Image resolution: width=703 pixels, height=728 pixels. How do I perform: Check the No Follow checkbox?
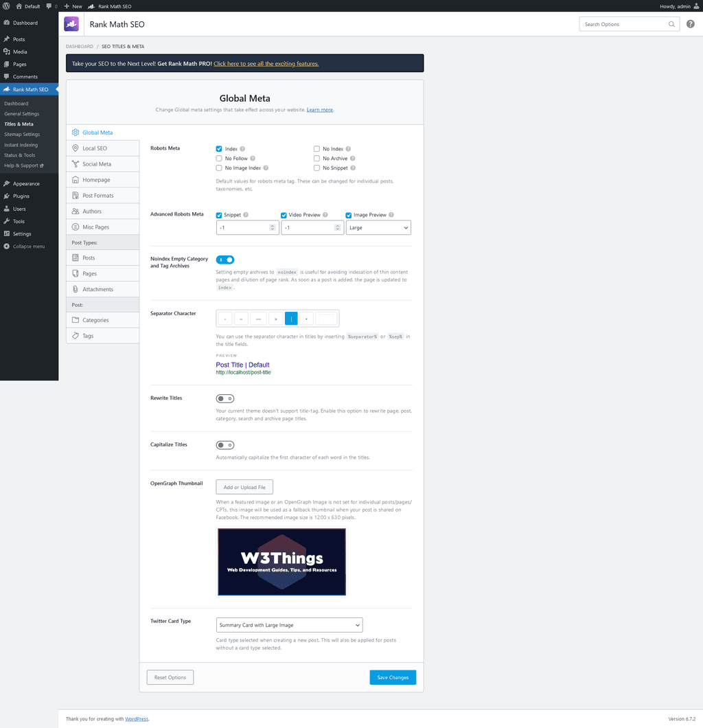tap(219, 159)
